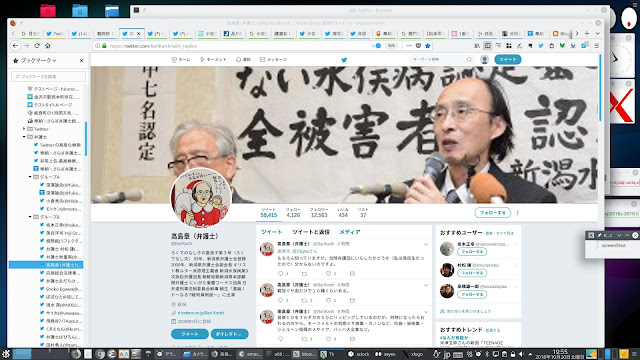Open the Shoko Egawa bookmark

tap(60, 289)
